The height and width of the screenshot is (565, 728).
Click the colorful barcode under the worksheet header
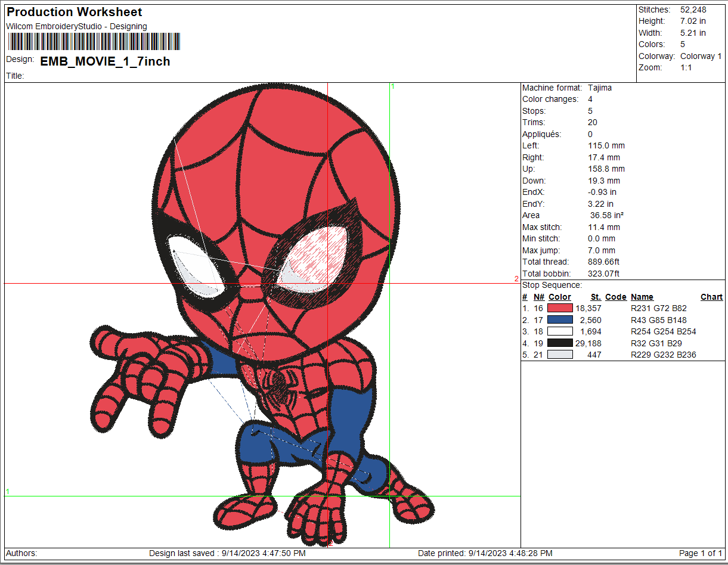tap(94, 42)
